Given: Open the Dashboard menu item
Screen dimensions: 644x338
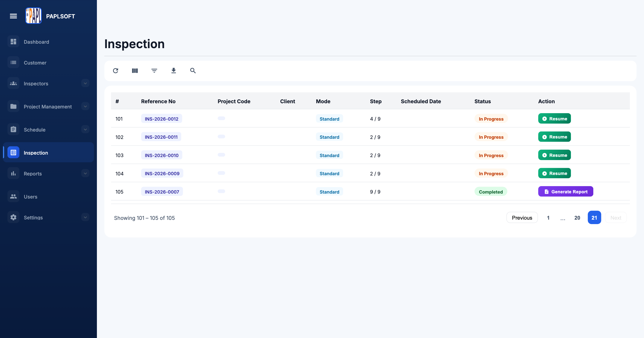Looking at the screenshot, I should pos(48,42).
